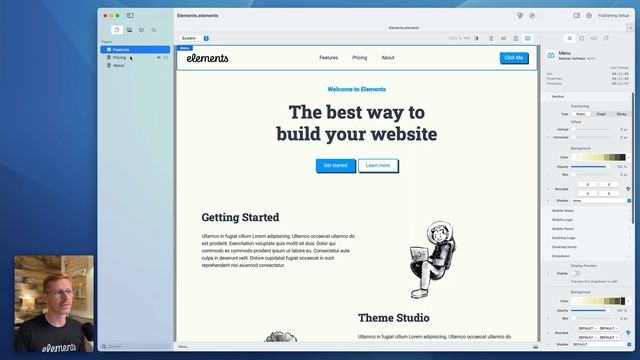Select the Pricing page in sidebar
The image size is (640, 360).
pos(135,58)
